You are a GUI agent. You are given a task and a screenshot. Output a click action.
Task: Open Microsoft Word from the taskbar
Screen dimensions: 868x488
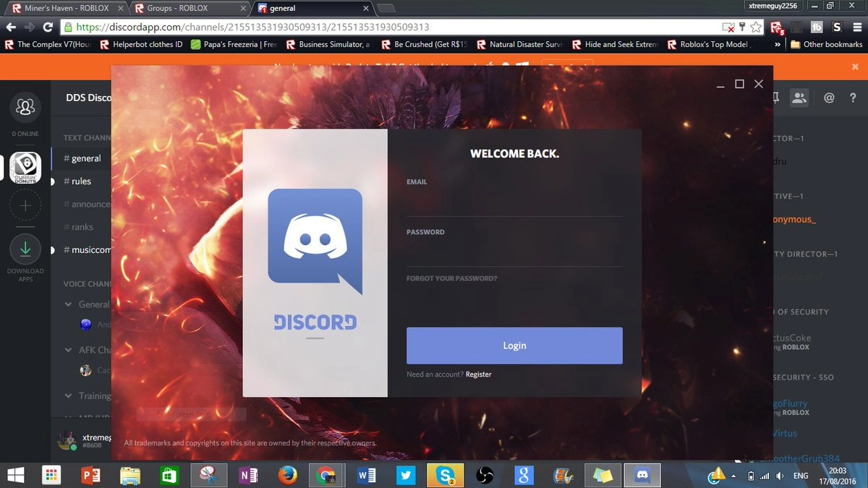point(366,475)
